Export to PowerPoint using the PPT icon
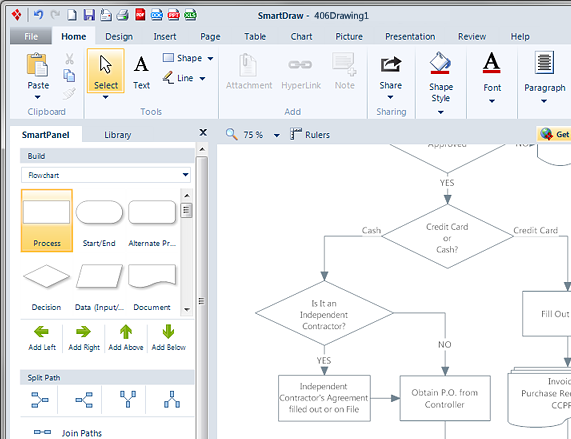 [x=173, y=15]
